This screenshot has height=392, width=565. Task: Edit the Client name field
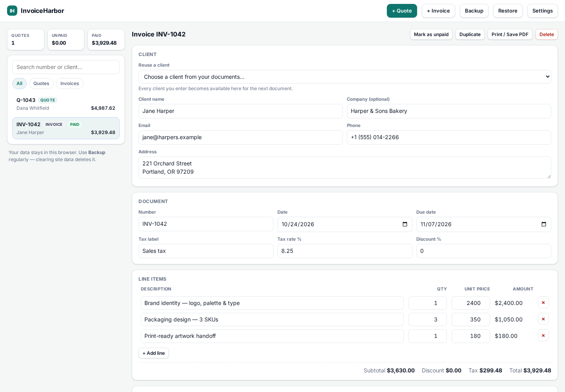tap(241, 111)
